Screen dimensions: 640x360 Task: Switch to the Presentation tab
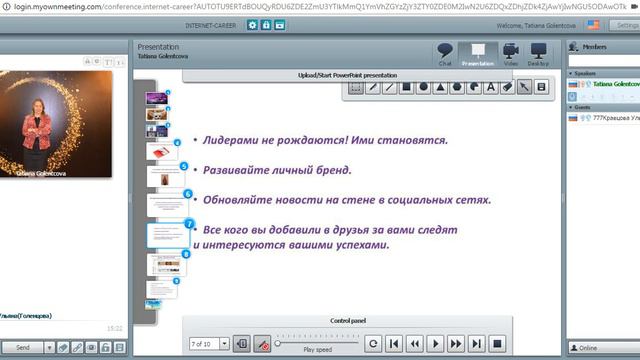point(478,55)
